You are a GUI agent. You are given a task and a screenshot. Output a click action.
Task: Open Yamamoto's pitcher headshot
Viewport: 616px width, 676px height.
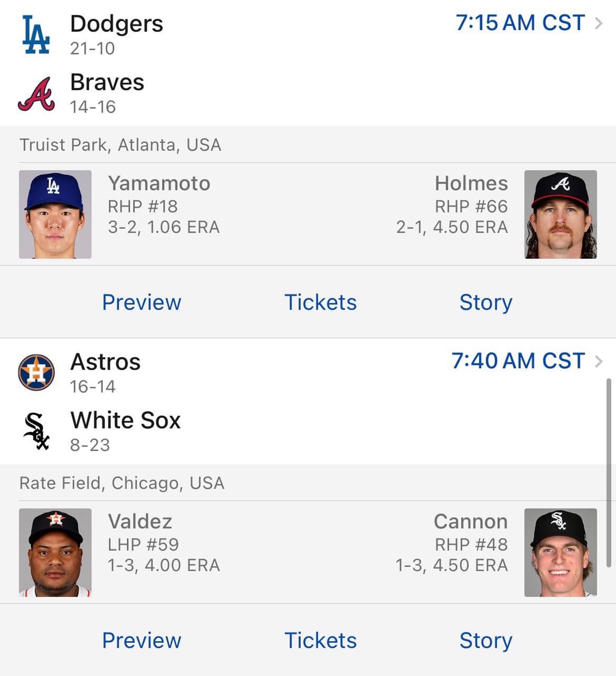(55, 214)
